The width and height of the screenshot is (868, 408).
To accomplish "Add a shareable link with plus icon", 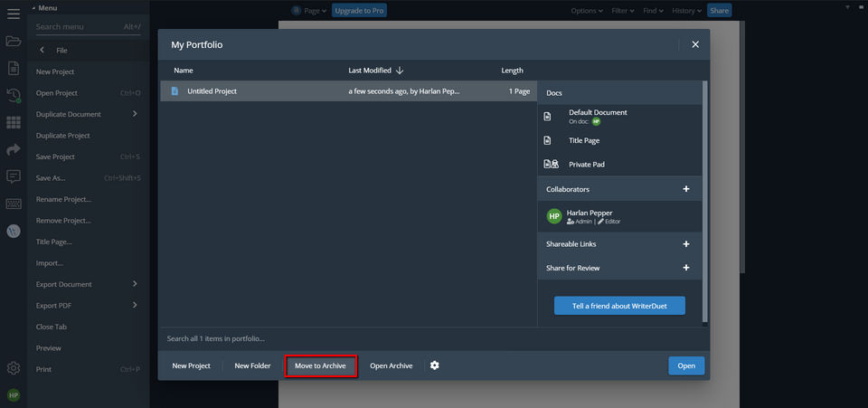I will [686, 243].
